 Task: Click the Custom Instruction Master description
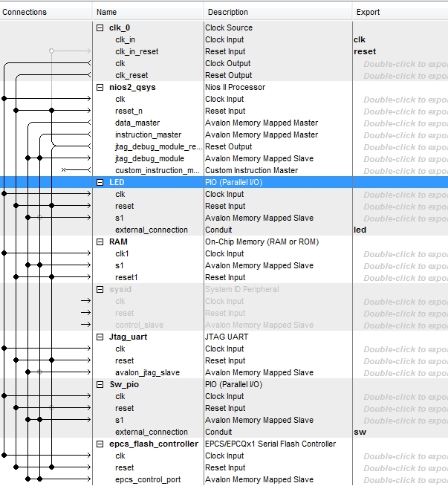(x=251, y=170)
